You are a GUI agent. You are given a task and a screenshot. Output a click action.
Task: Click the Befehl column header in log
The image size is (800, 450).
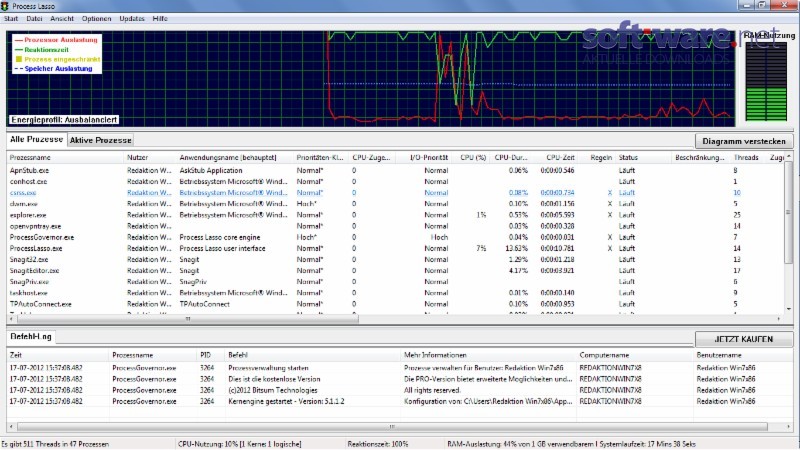click(313, 355)
